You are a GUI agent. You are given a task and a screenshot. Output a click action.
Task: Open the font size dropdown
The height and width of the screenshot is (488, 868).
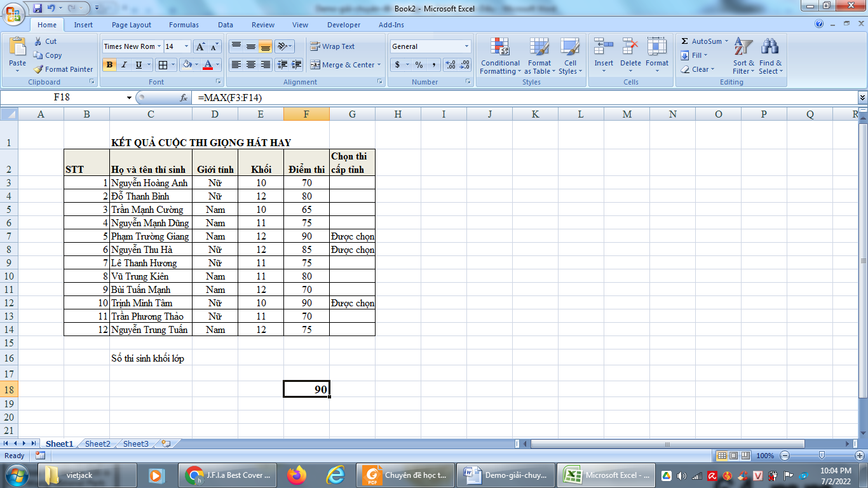[186, 46]
